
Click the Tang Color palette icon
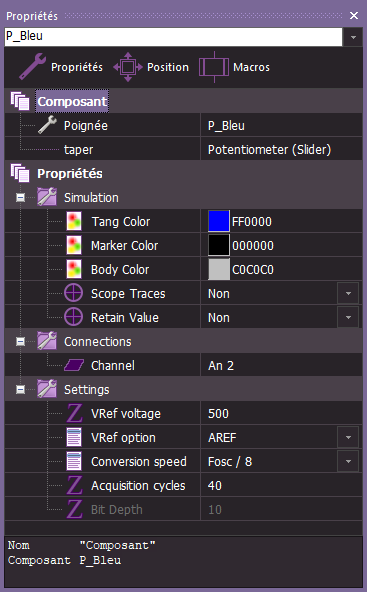tap(74, 221)
